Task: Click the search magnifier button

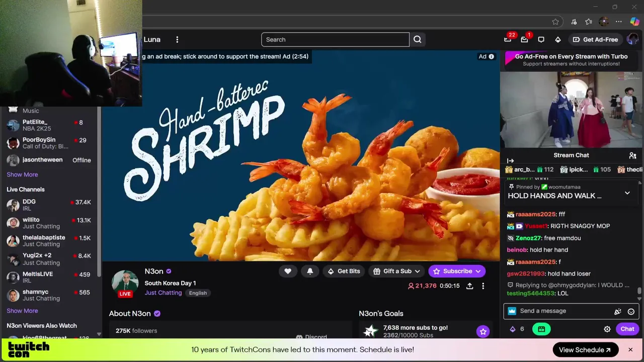Action: 418,40
